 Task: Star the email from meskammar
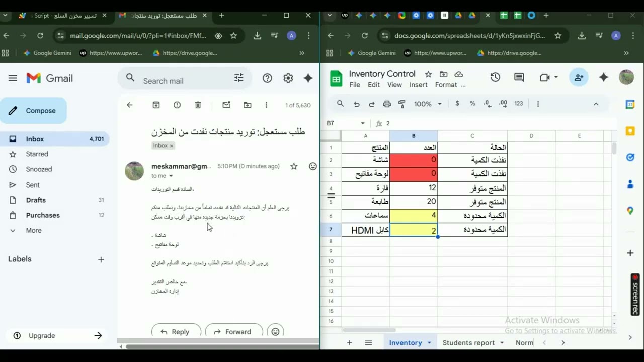click(294, 166)
